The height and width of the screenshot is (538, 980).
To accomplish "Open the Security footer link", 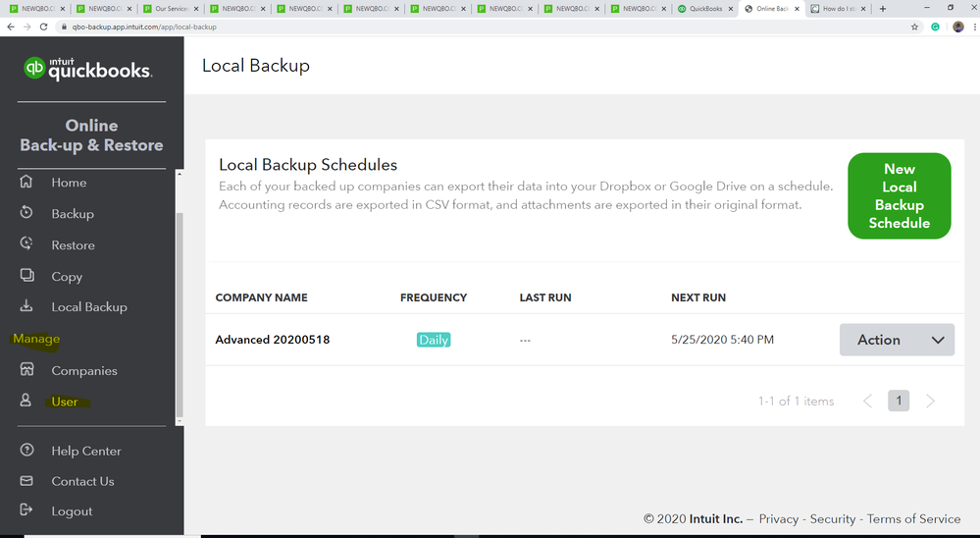I will [833, 519].
